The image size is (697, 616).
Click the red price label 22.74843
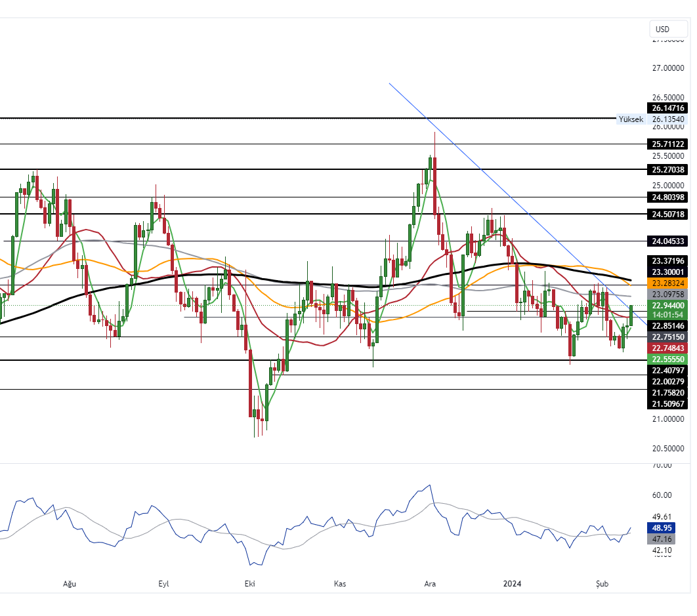point(666,348)
